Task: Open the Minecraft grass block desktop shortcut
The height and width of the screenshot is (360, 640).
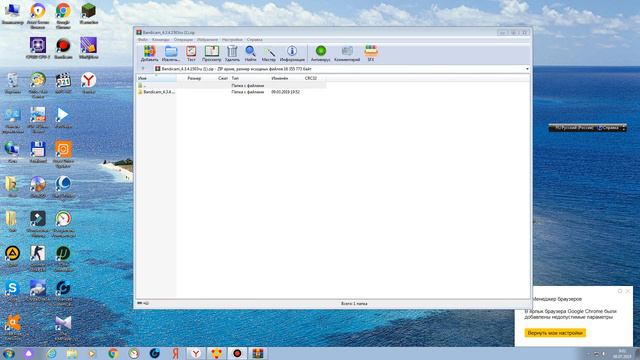Action: click(88, 12)
